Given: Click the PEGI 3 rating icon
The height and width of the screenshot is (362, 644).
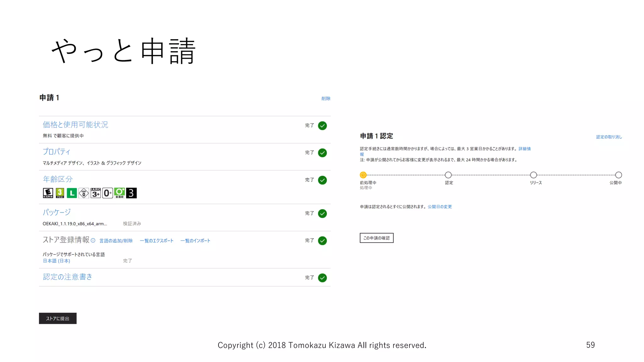Looking at the screenshot, I should (x=60, y=193).
